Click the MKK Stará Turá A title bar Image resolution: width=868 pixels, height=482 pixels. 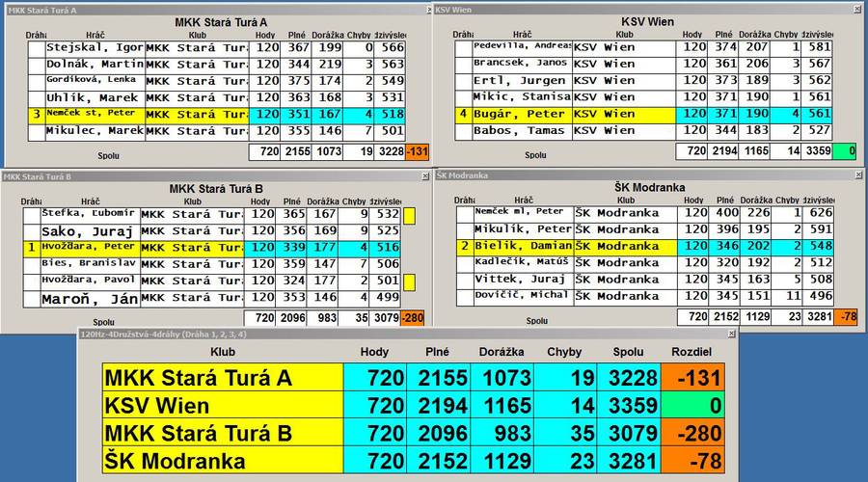[x=212, y=9]
